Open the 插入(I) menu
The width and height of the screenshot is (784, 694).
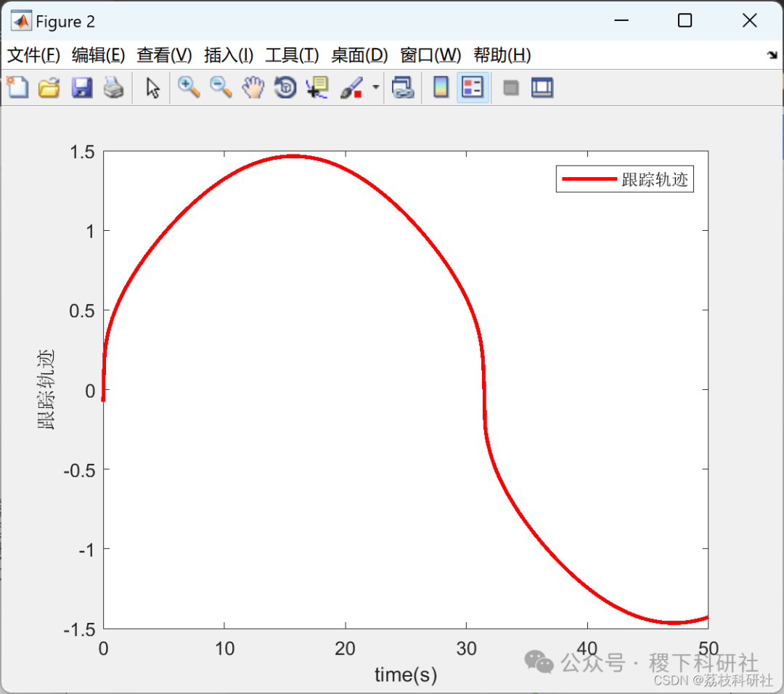coord(229,55)
